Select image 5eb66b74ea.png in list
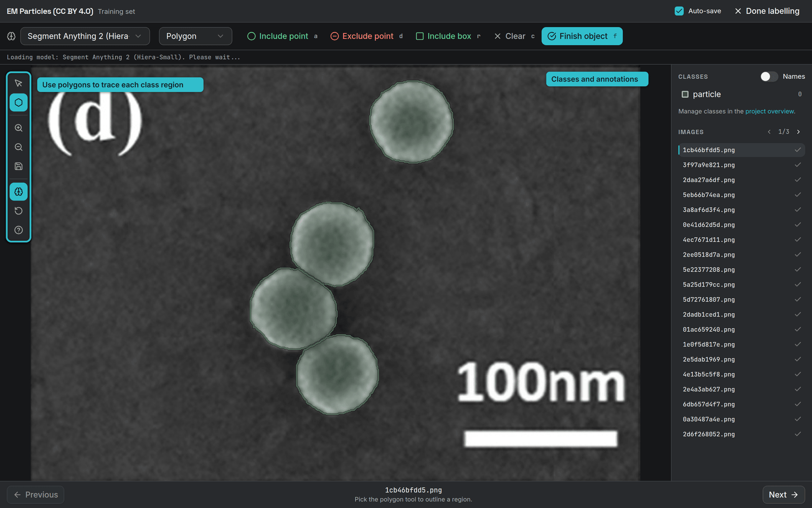 click(x=741, y=195)
